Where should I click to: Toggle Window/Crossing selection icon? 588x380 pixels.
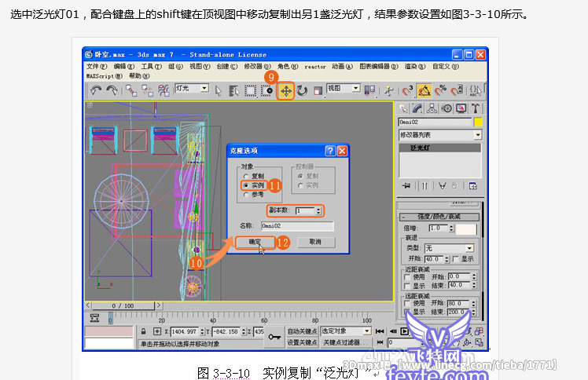(267, 90)
